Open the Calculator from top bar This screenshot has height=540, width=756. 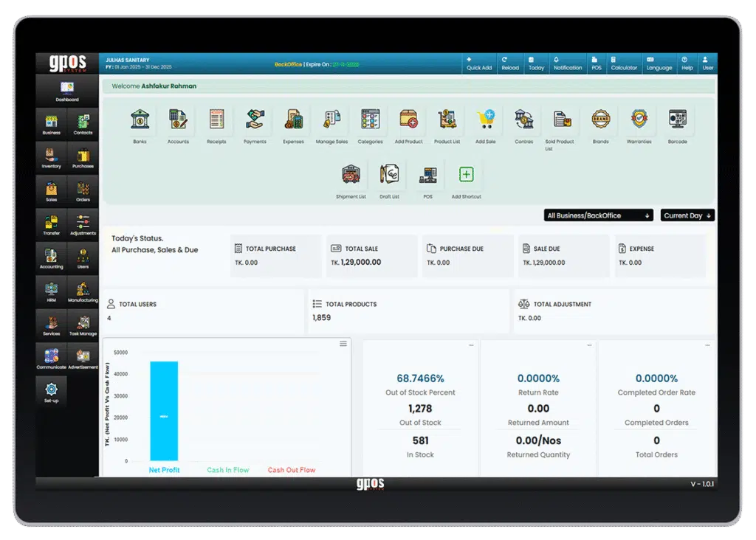click(x=624, y=63)
